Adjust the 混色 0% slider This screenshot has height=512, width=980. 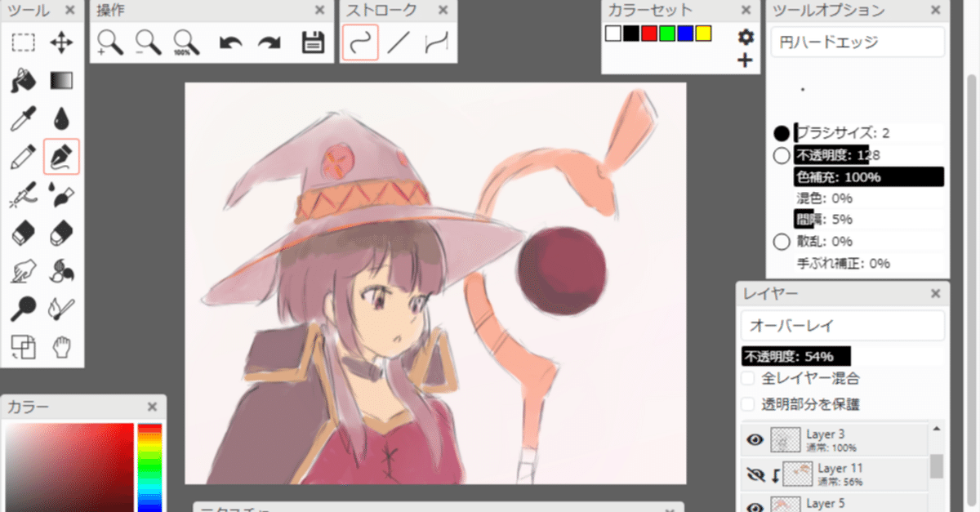click(x=869, y=198)
